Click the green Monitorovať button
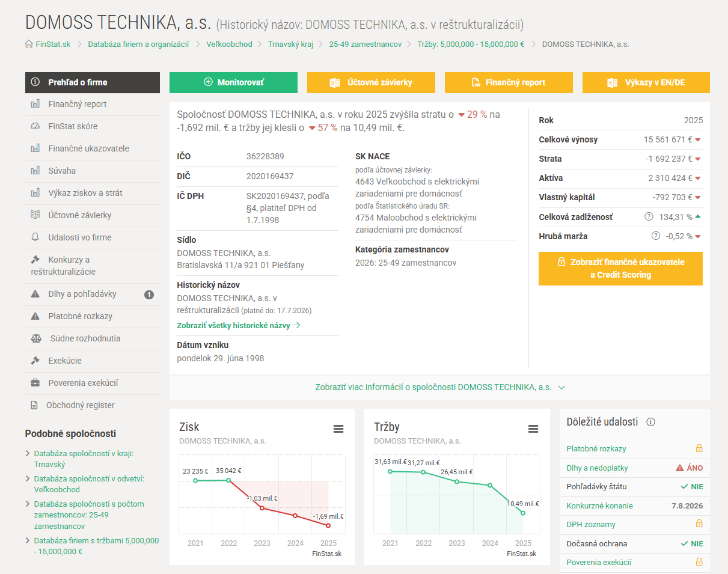The width and height of the screenshot is (728, 574). click(x=233, y=82)
